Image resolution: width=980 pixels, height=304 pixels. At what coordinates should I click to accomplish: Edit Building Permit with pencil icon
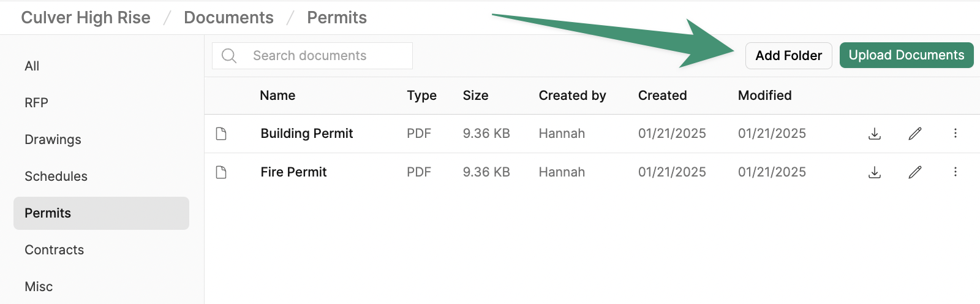pyautogui.click(x=915, y=134)
